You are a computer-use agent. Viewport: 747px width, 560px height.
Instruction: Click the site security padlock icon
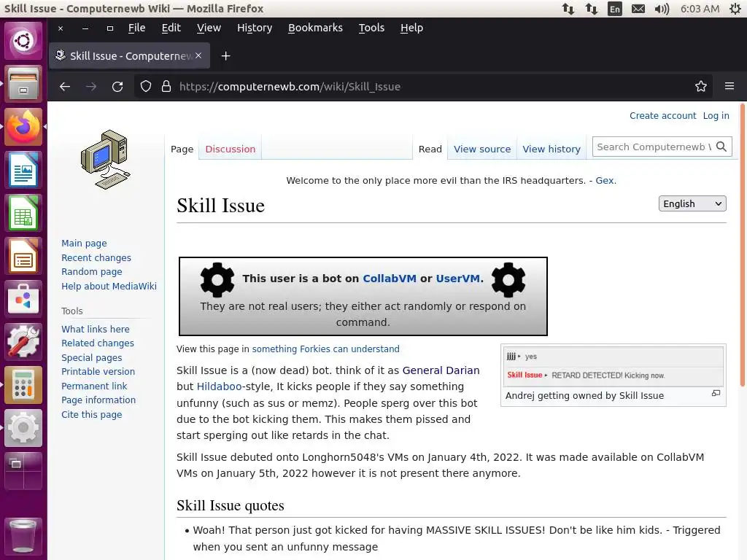(x=166, y=86)
